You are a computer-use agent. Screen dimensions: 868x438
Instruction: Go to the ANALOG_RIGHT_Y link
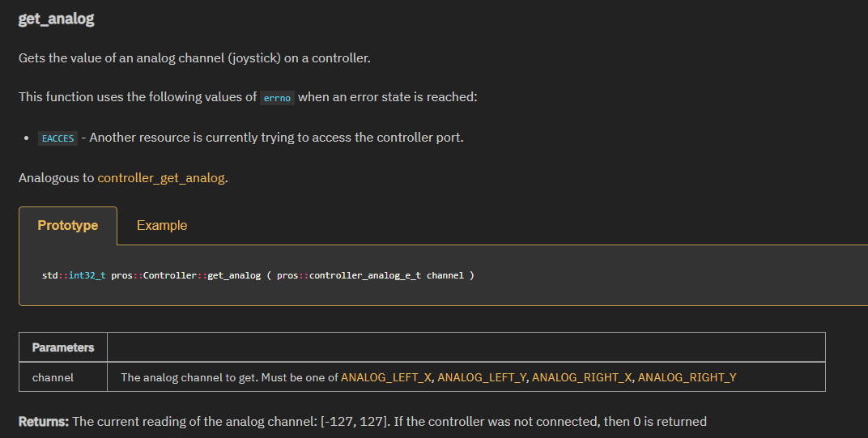pyautogui.click(x=687, y=377)
